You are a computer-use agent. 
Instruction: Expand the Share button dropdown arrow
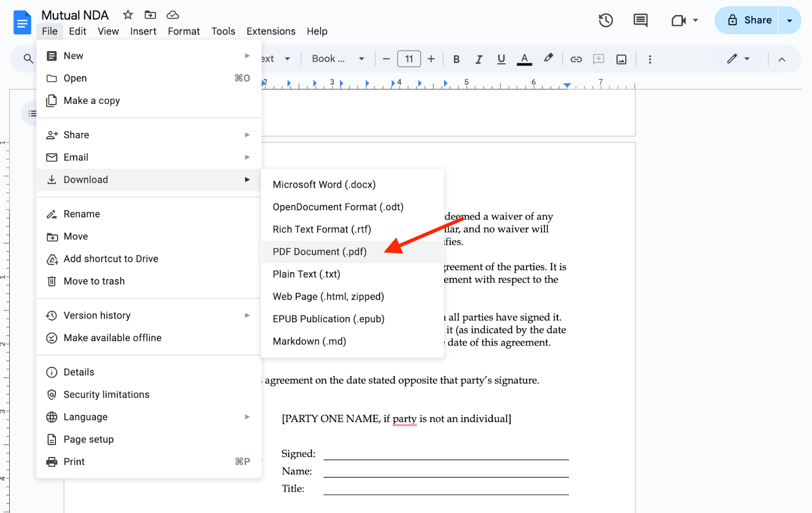[x=789, y=20]
